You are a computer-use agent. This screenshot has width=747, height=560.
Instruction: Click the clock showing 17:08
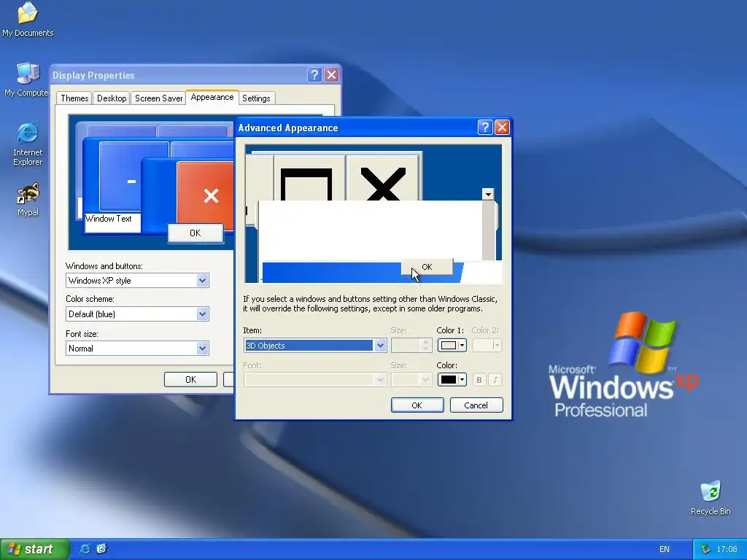727,550
